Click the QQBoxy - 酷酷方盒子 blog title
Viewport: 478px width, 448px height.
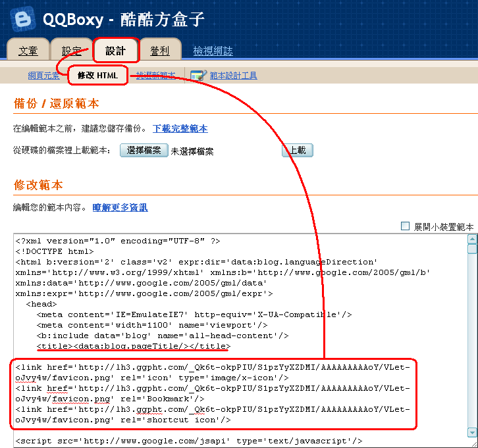coord(124,20)
